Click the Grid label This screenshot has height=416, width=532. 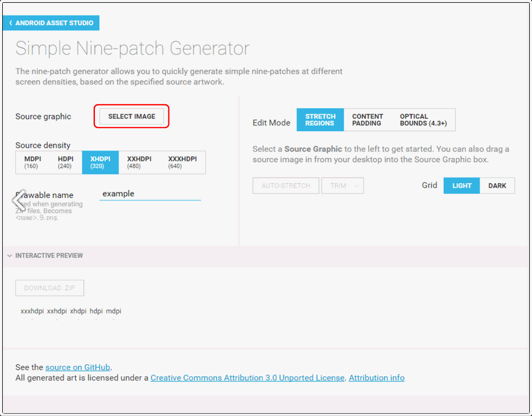pos(429,185)
